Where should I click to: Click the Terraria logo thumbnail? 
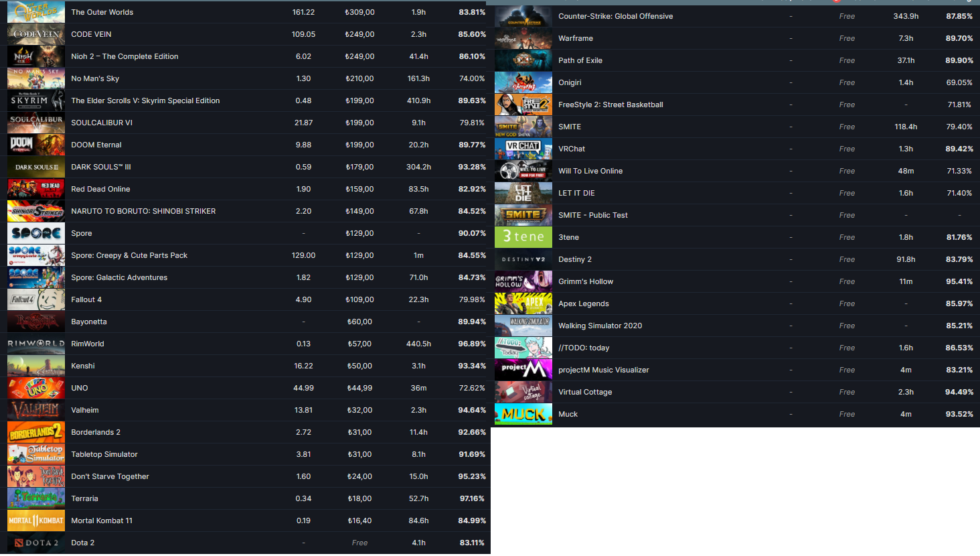[36, 498]
